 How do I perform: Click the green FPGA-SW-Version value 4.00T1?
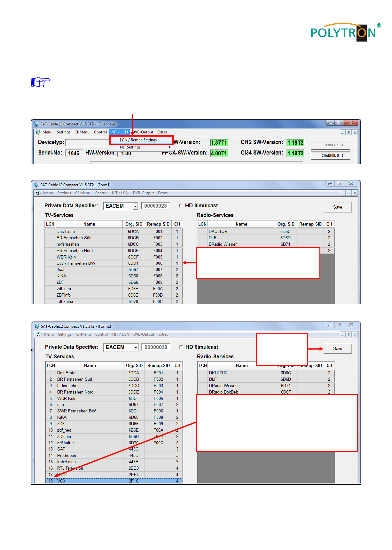[219, 153]
